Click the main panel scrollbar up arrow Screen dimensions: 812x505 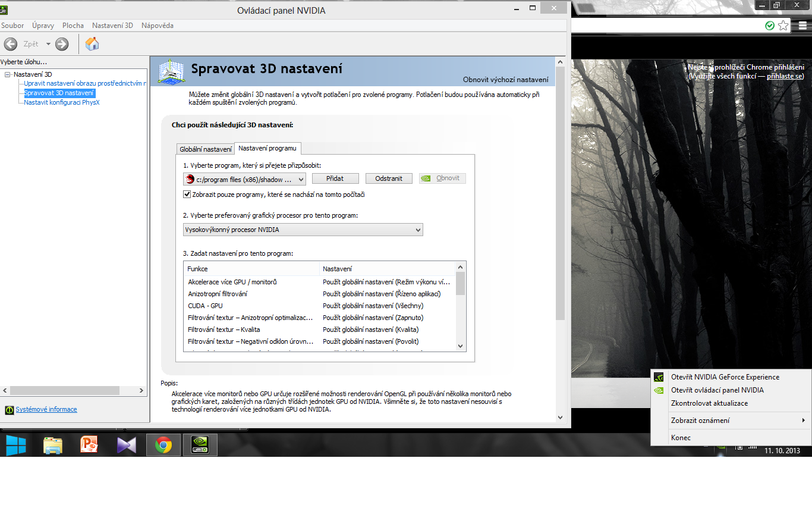pos(560,62)
